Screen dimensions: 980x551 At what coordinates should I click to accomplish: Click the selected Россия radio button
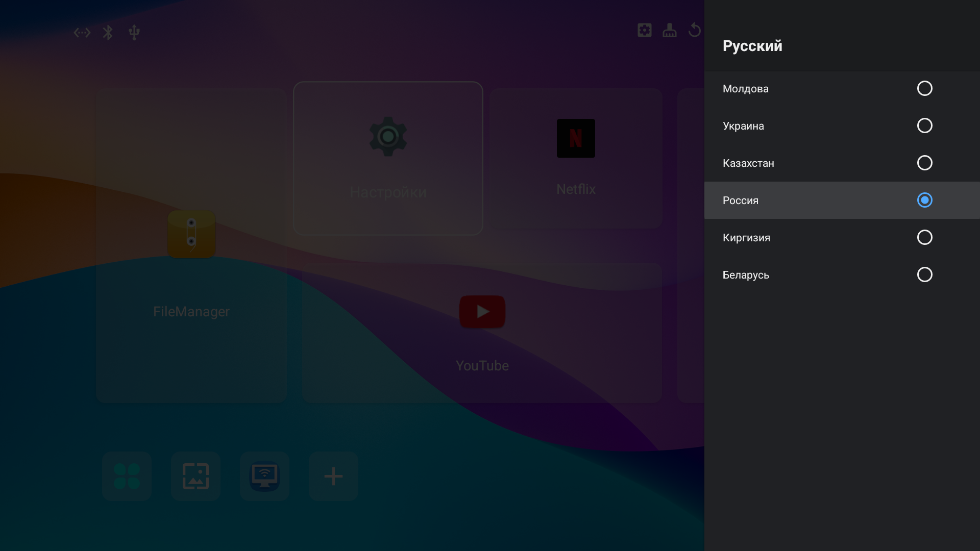coord(924,200)
